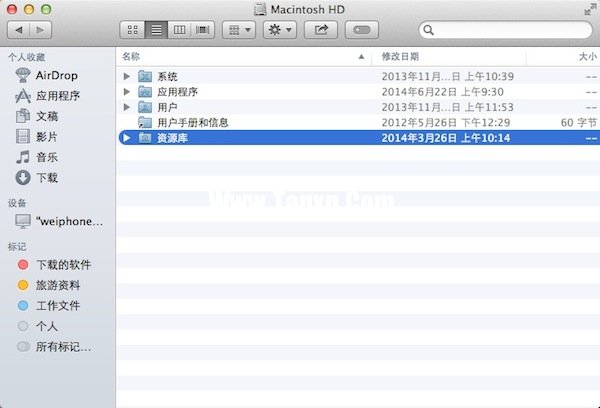Click the 标记 sidebar heading
The height and width of the screenshot is (408, 600).
pyautogui.click(x=17, y=246)
